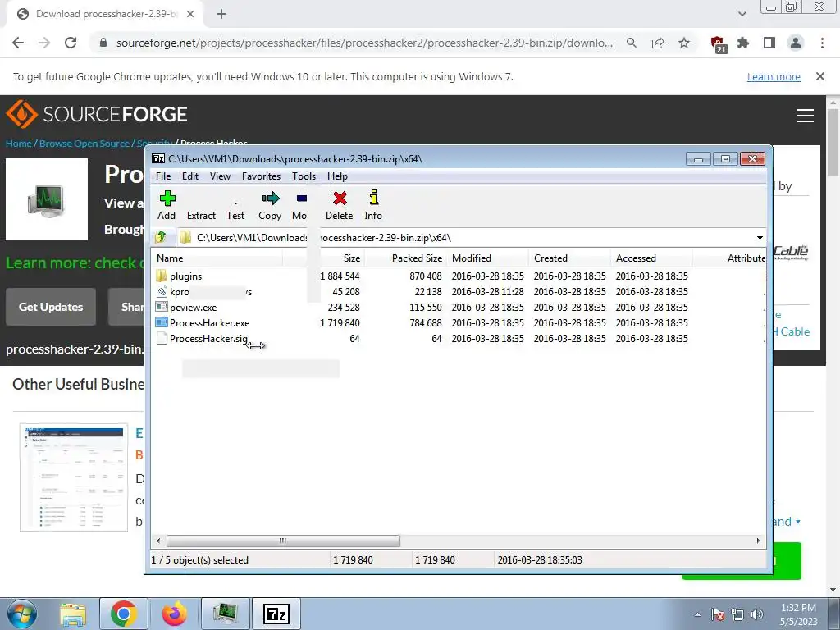840x630 pixels.
Task: Click the Process Hacker project icon
Action: [47, 199]
